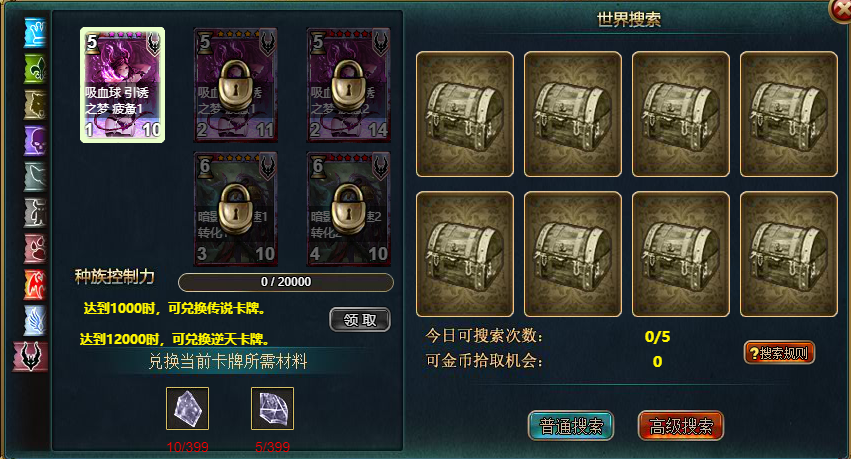Select the blue crown race tab icon
The width and height of the screenshot is (851, 459).
[x=35, y=33]
